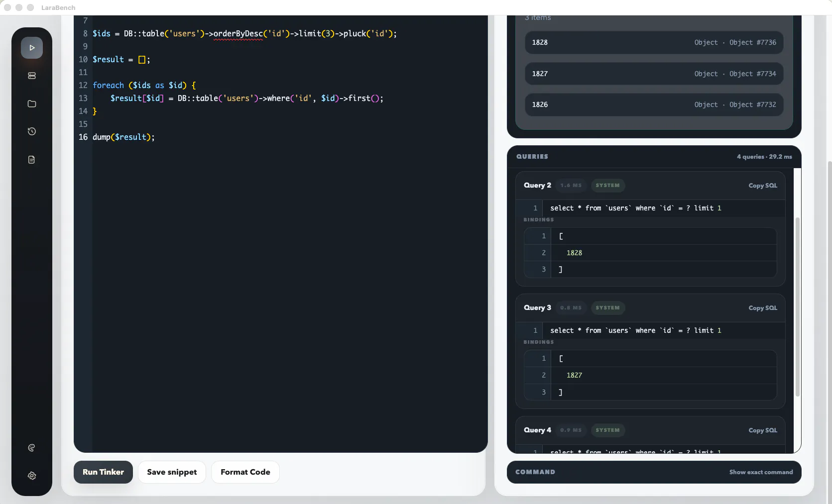Click the Query 4 title
The width and height of the screenshot is (832, 504).
(537, 430)
